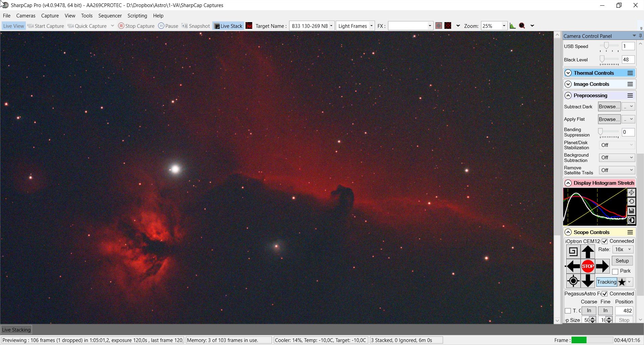This screenshot has height=345, width=644.
Task: Click the mount Setup button
Action: click(x=622, y=261)
